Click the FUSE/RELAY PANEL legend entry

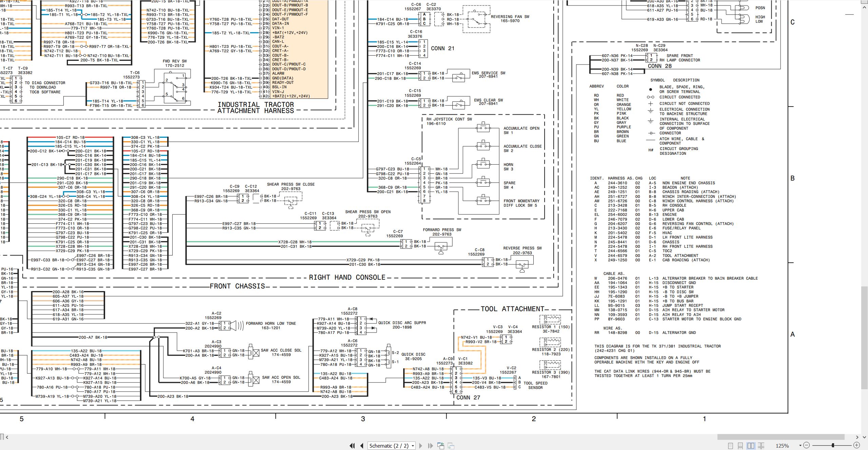(x=681, y=228)
